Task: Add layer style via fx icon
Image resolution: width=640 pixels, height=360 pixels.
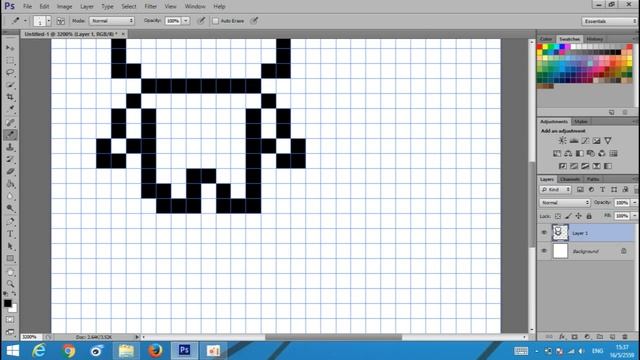Action: (x=562, y=337)
